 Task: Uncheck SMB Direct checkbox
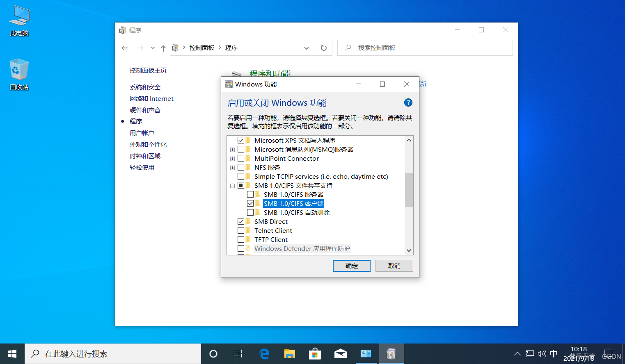241,221
